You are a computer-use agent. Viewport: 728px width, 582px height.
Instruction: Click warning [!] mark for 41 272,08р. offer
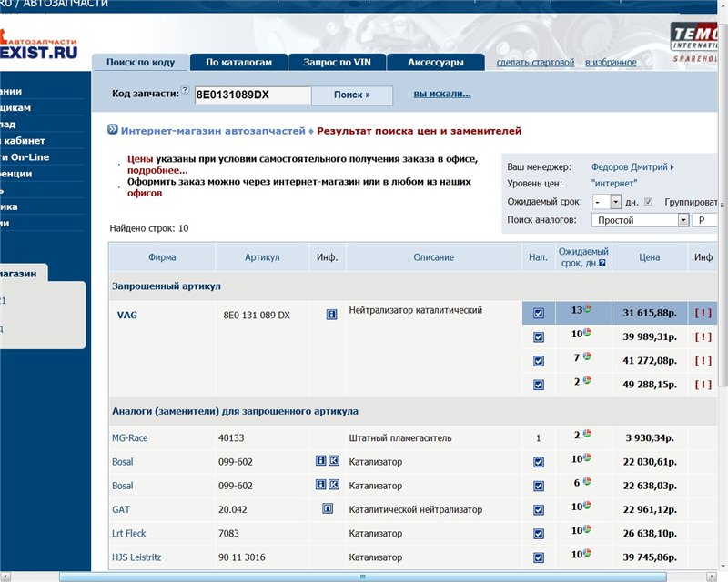703,361
